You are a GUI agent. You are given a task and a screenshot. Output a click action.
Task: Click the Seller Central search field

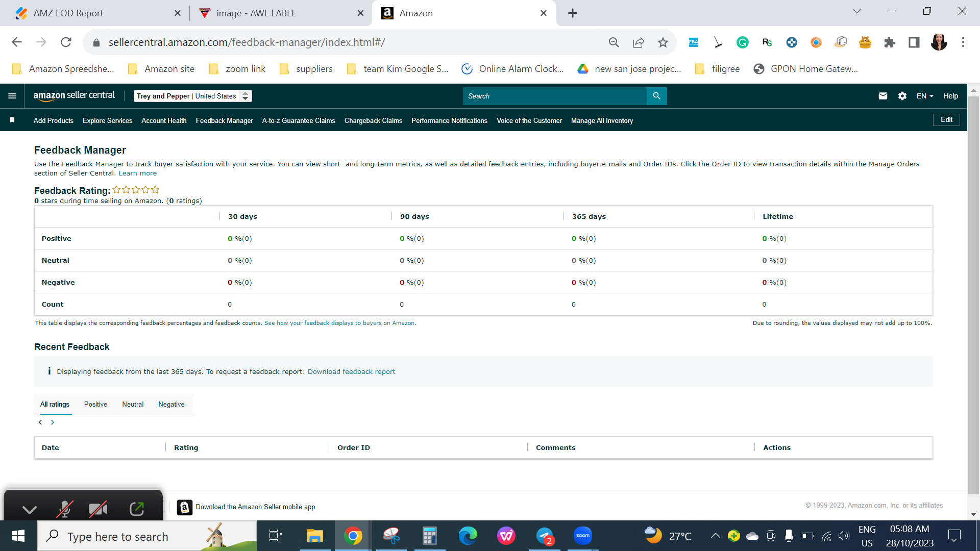tap(555, 96)
